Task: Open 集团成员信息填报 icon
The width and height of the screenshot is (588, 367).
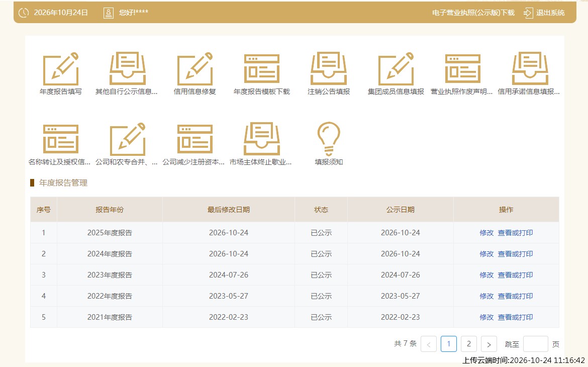Action: pyautogui.click(x=396, y=69)
